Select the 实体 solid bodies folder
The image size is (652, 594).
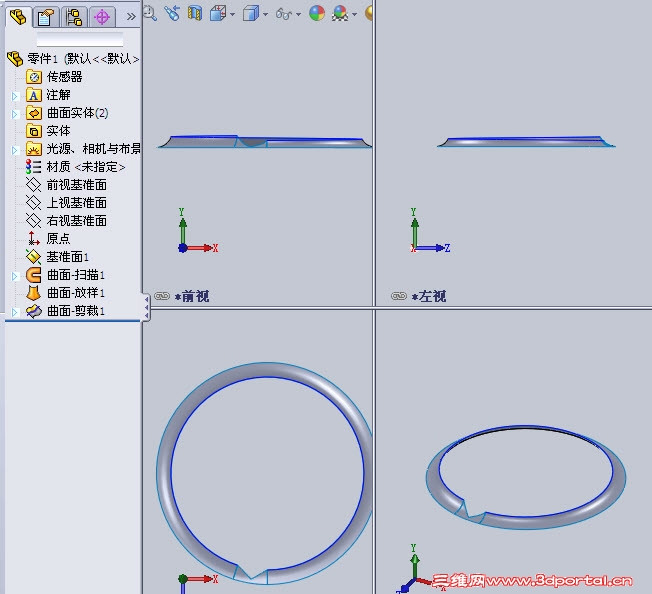coord(58,131)
